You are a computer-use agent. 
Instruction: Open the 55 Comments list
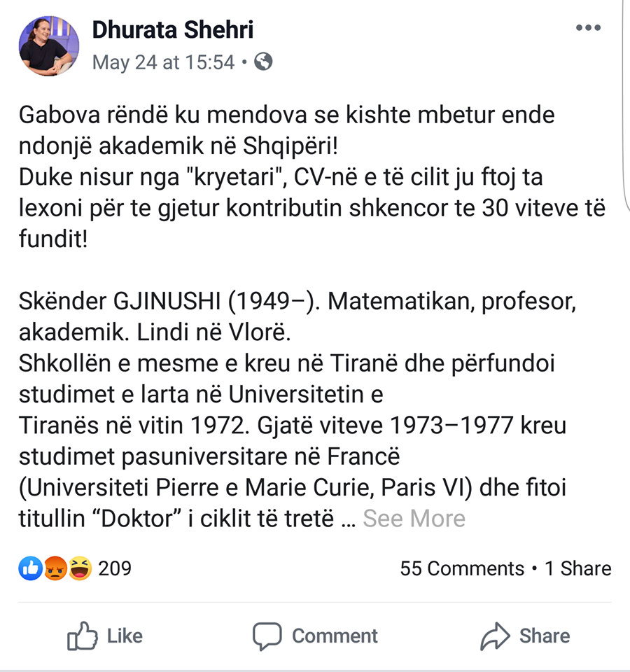point(462,569)
